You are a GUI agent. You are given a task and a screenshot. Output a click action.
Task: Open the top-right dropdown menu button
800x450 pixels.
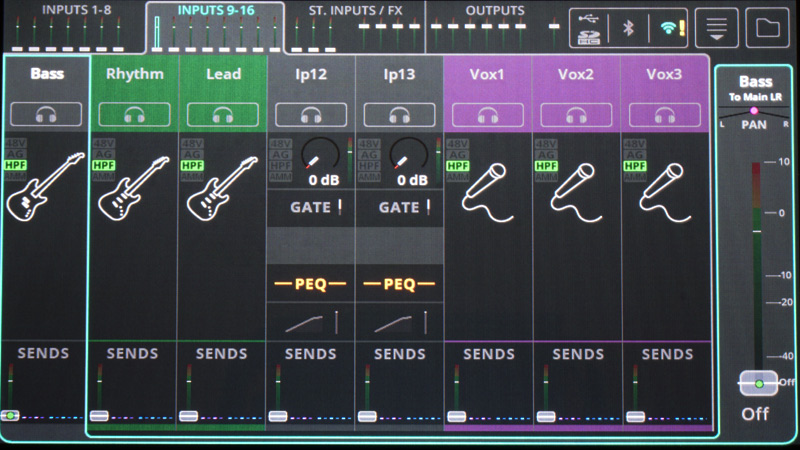(x=716, y=27)
